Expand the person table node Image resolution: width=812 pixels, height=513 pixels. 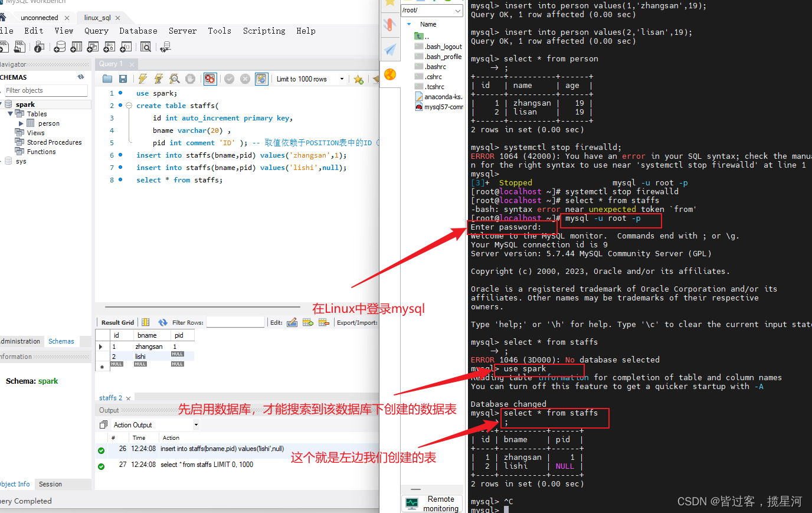(21, 123)
